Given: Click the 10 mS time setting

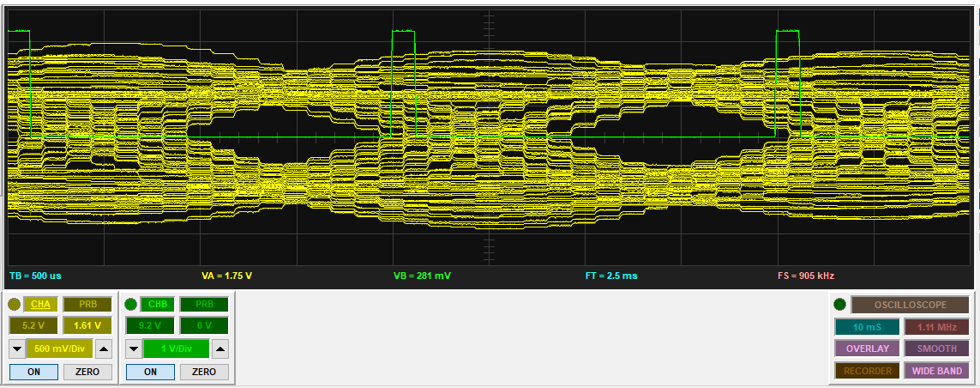Looking at the screenshot, I should click(867, 327).
